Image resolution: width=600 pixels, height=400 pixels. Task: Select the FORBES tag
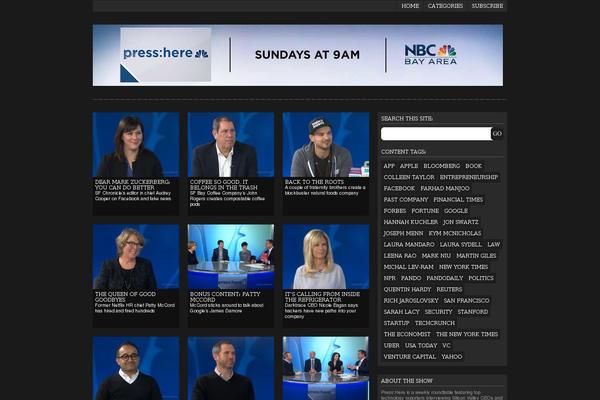[x=395, y=211]
